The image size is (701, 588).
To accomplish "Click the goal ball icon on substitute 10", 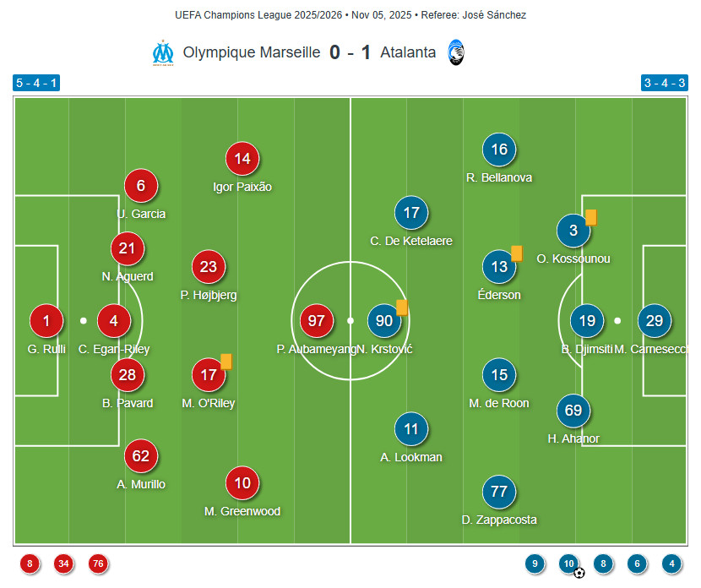I will 579,573.
